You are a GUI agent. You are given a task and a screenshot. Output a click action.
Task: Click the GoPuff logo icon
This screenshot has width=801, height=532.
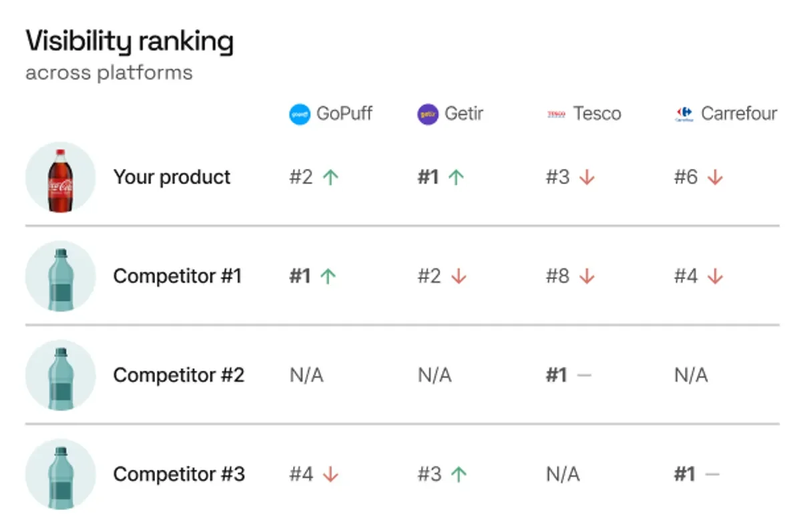point(300,115)
